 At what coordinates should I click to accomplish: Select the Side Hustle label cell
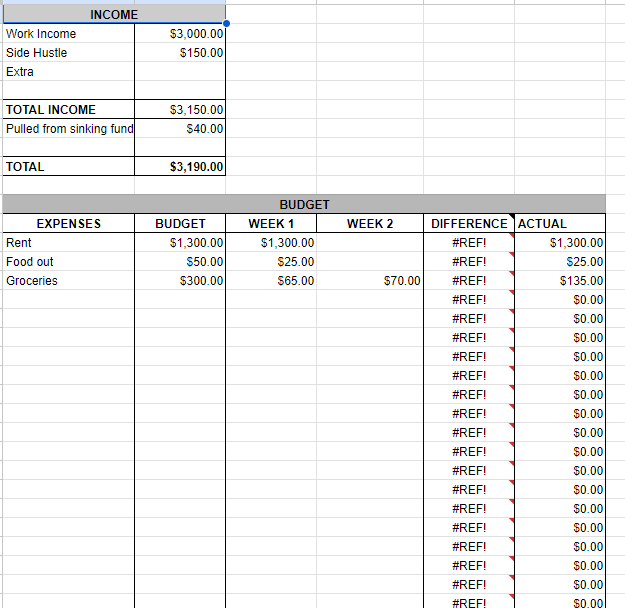tap(69, 53)
